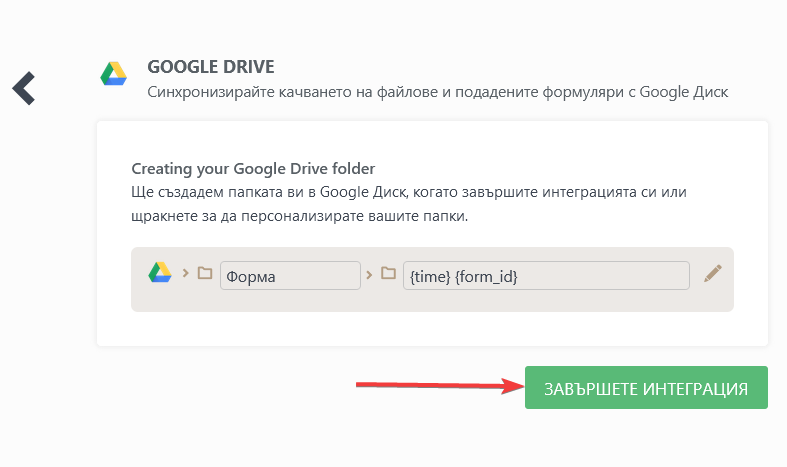Click the back chevron arrow
This screenshot has width=787, height=467.
[24, 88]
